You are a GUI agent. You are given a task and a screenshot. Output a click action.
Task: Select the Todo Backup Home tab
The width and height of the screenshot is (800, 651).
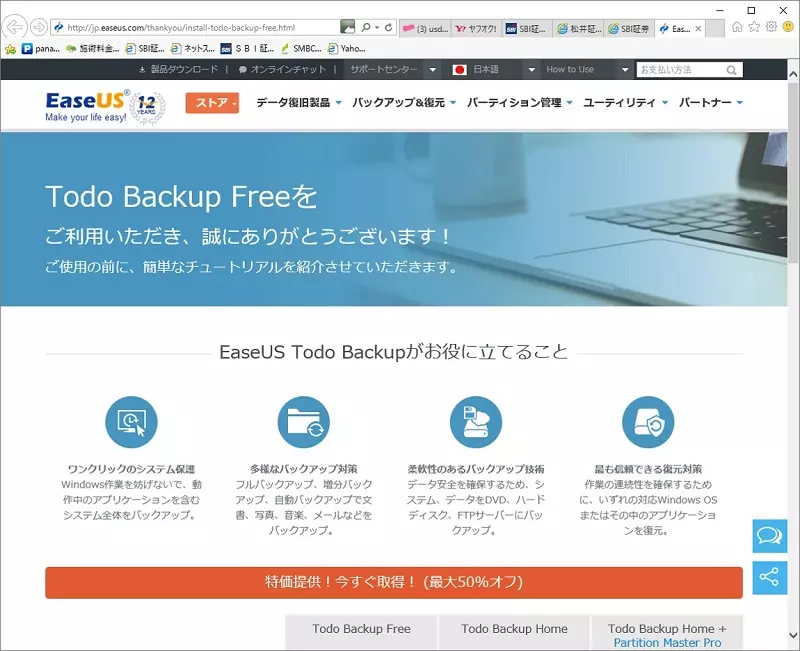pos(514,633)
